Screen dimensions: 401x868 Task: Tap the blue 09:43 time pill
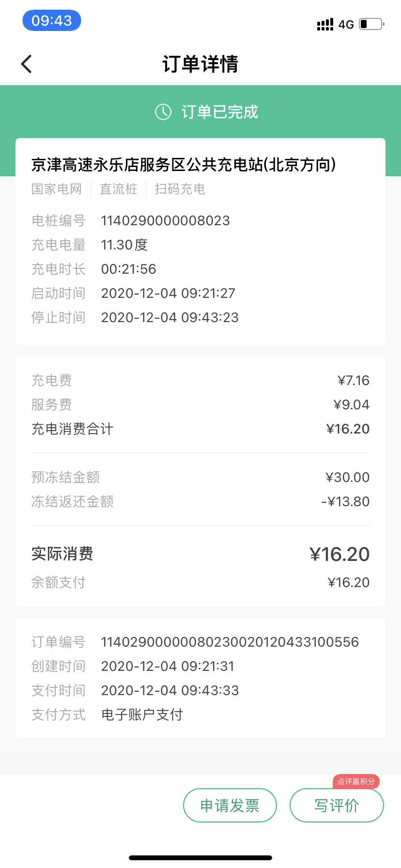(52, 21)
